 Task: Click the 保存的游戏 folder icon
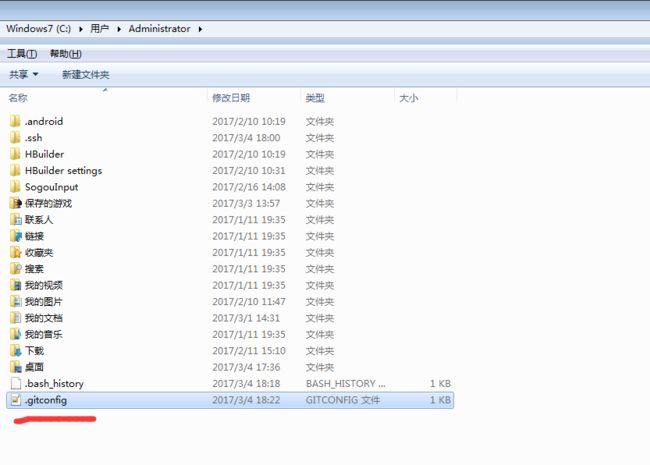[x=15, y=203]
